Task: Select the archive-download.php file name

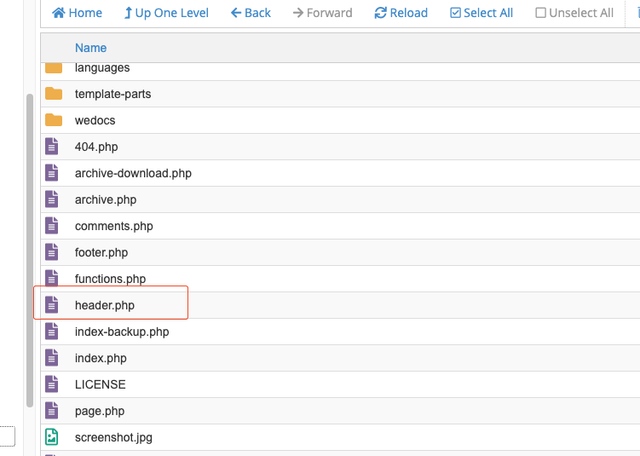Action: pos(133,174)
